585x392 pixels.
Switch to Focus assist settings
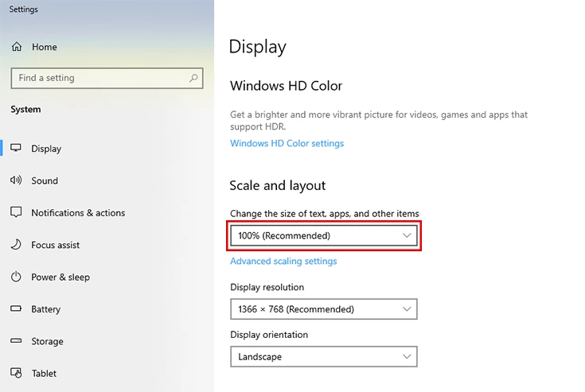56,246
